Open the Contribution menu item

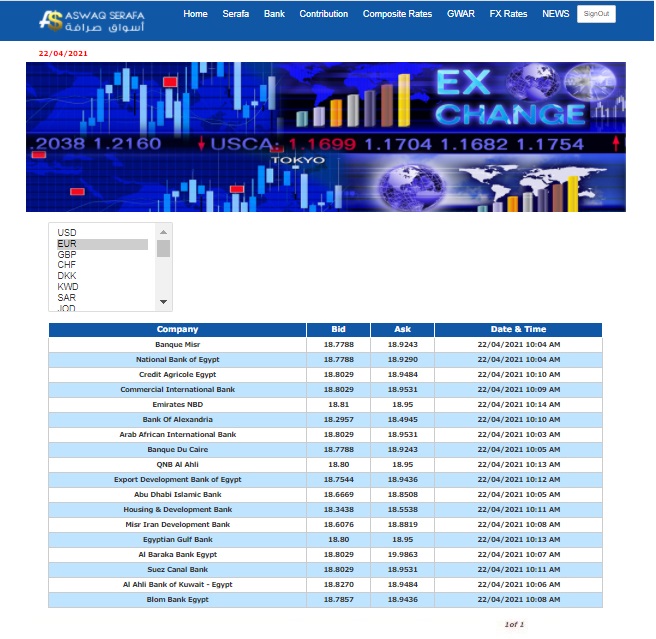pos(323,14)
